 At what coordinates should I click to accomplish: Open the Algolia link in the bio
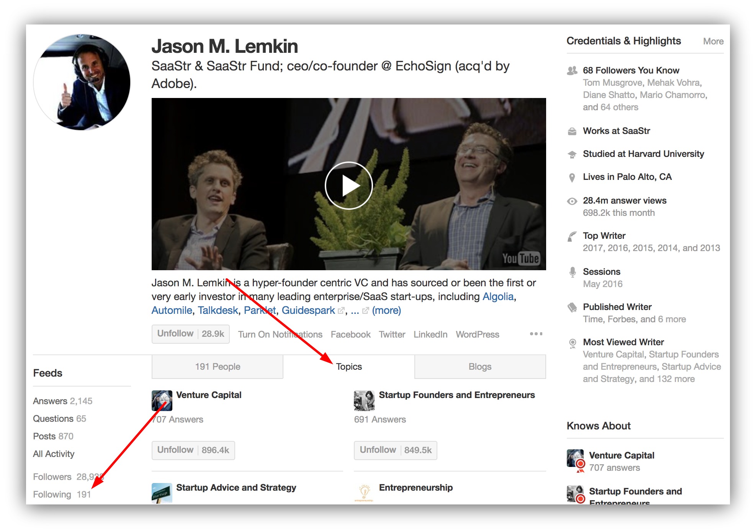498,296
